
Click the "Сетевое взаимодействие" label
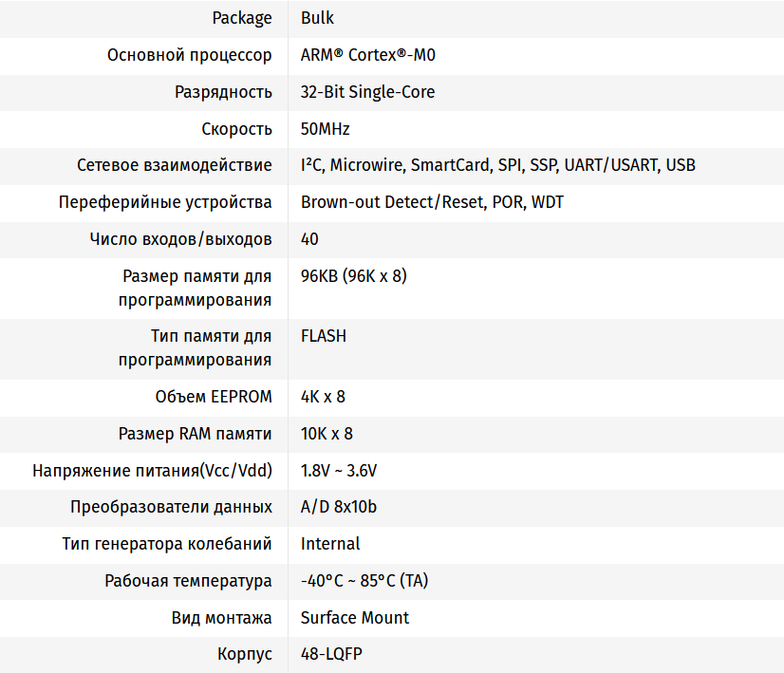(x=175, y=165)
